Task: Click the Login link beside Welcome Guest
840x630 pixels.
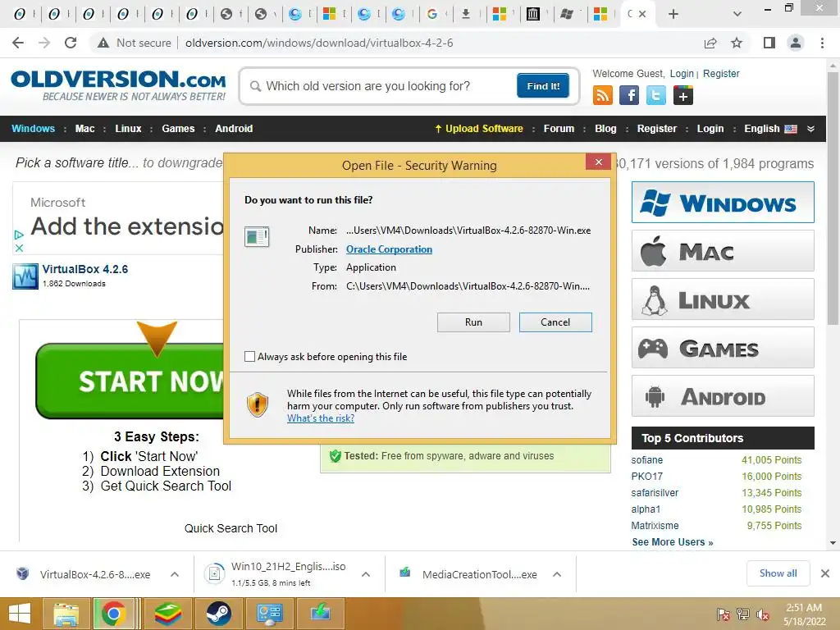Action: coord(682,74)
